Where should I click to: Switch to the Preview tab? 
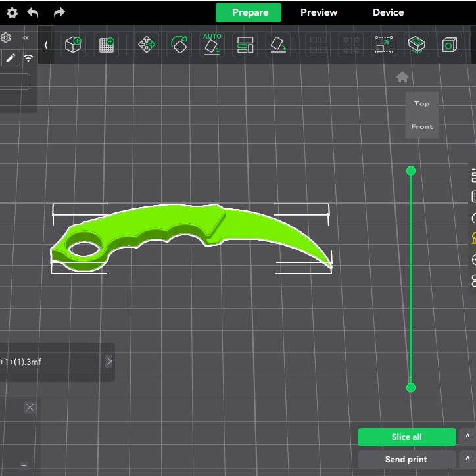pyautogui.click(x=319, y=12)
